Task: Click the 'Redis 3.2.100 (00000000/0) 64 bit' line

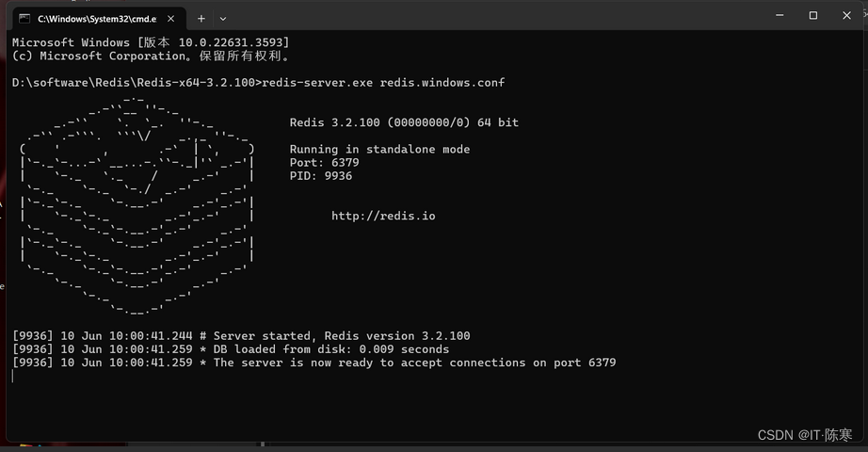Action: (404, 122)
